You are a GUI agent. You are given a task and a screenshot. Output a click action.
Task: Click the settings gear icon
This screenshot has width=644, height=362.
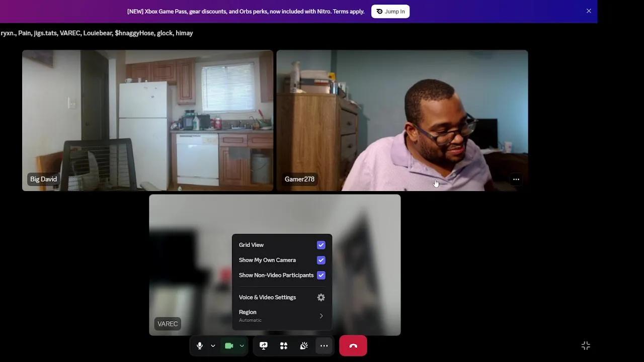click(321, 297)
